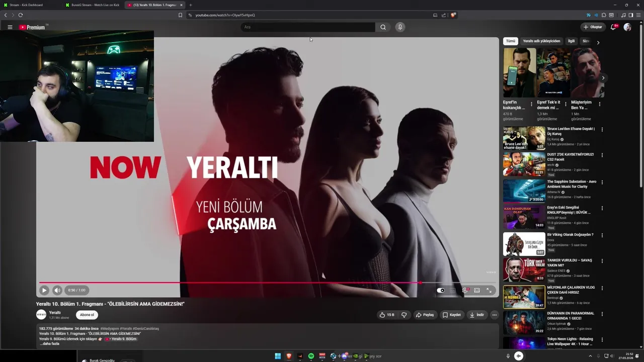Start voice search with the microphone
644x362 pixels.
(400, 27)
